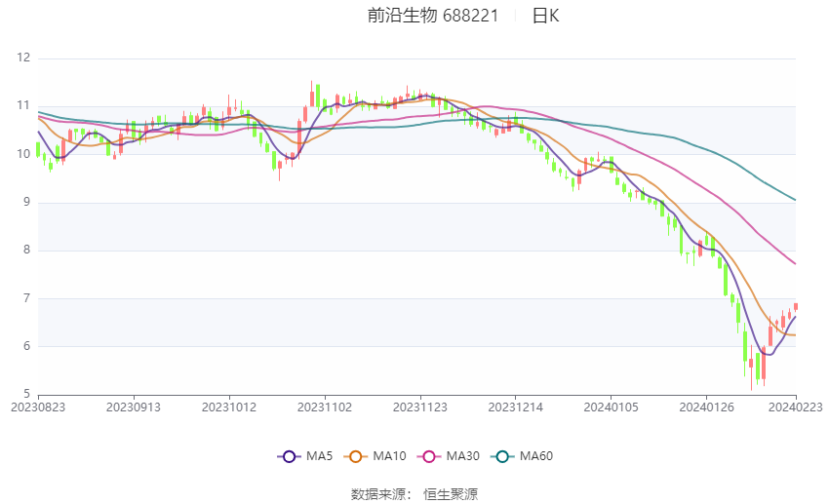Click the 20230823 date axis label
The image size is (829, 504).
[x=38, y=407]
